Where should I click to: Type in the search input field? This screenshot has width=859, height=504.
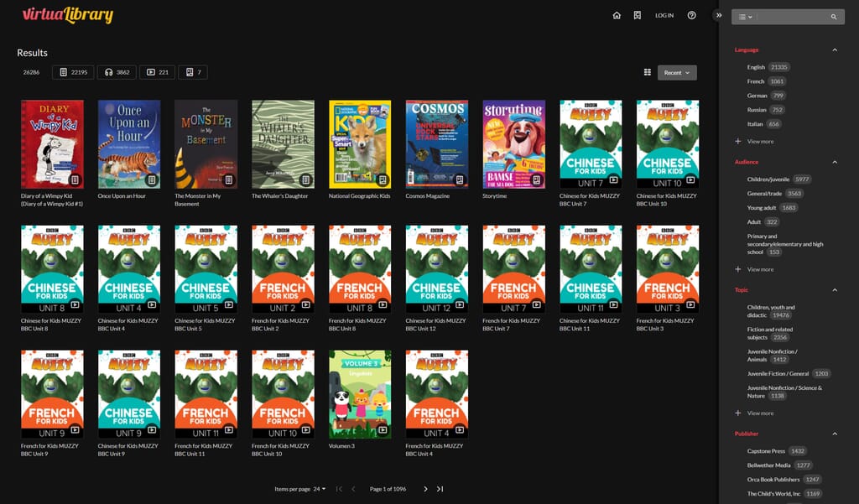(792, 17)
